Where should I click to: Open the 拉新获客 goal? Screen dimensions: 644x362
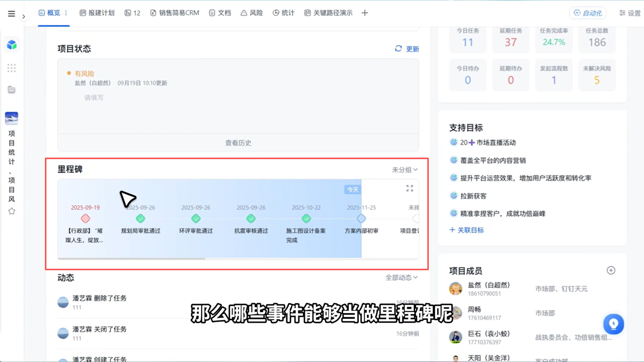click(468, 196)
